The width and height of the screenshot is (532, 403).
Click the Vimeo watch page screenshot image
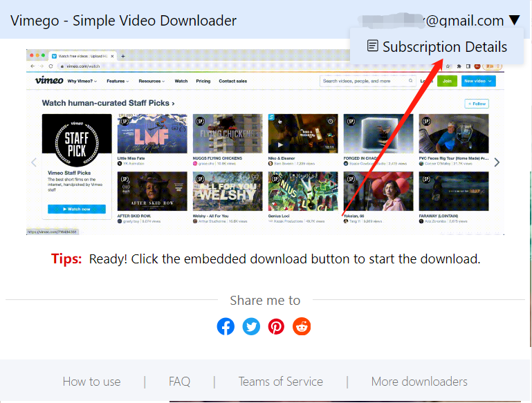coord(265,142)
